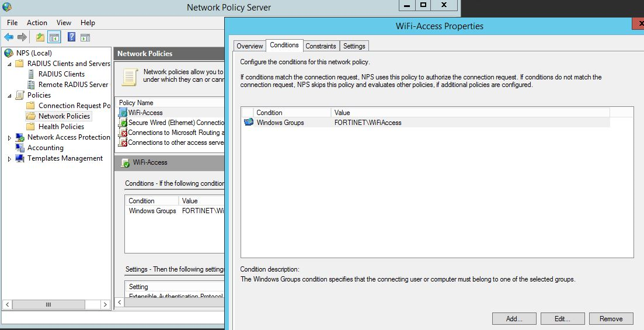The image size is (644, 330).
Task: Maximize the Network Policy Server window
Action: [423, 5]
